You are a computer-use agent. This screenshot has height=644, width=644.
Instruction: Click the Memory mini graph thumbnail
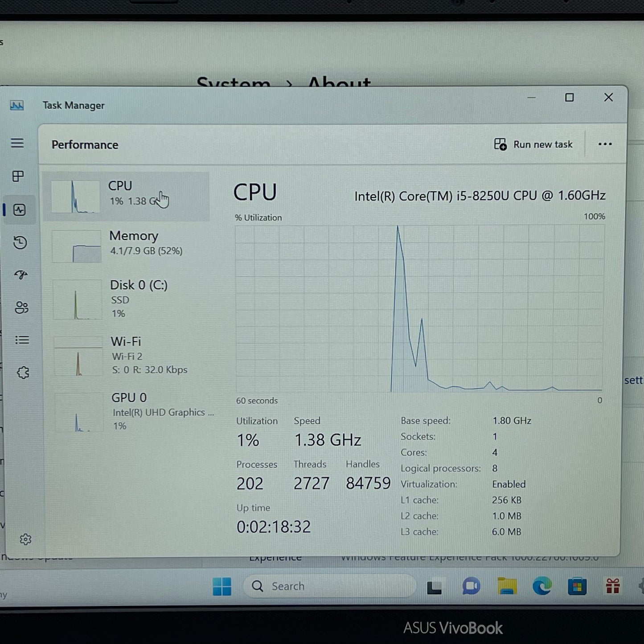(x=77, y=246)
